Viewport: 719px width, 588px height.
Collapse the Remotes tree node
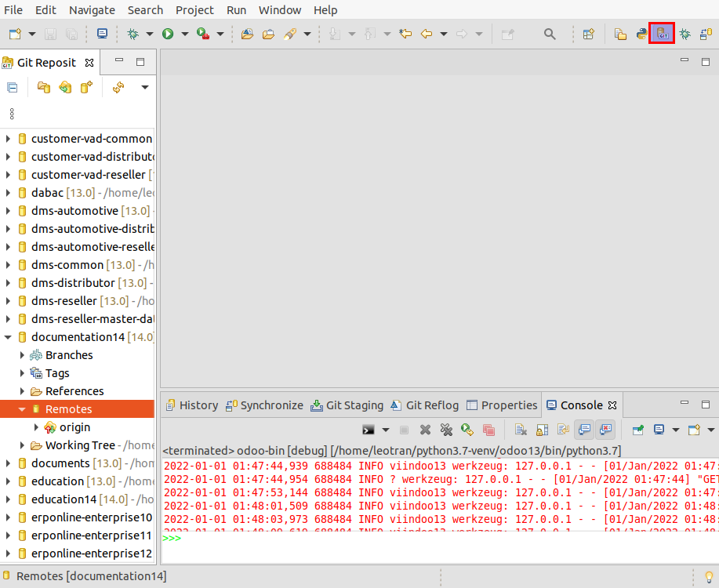[x=22, y=409]
